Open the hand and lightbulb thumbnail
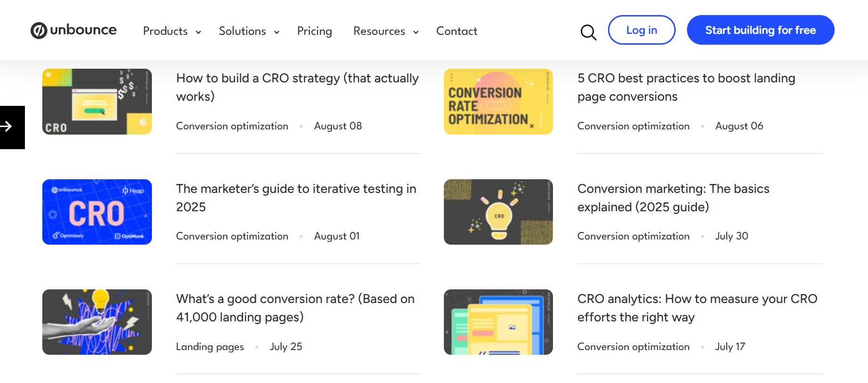The height and width of the screenshot is (383, 868). coord(97,322)
